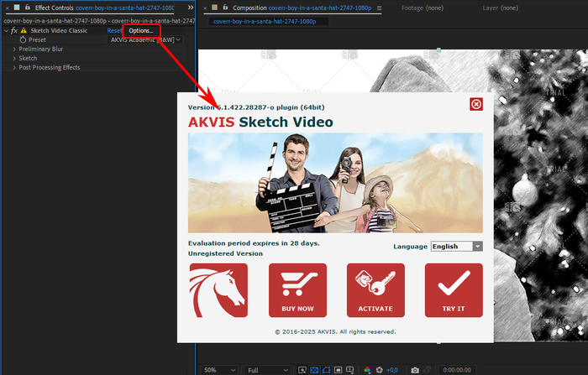Click the Composition panel label color square

[214, 8]
